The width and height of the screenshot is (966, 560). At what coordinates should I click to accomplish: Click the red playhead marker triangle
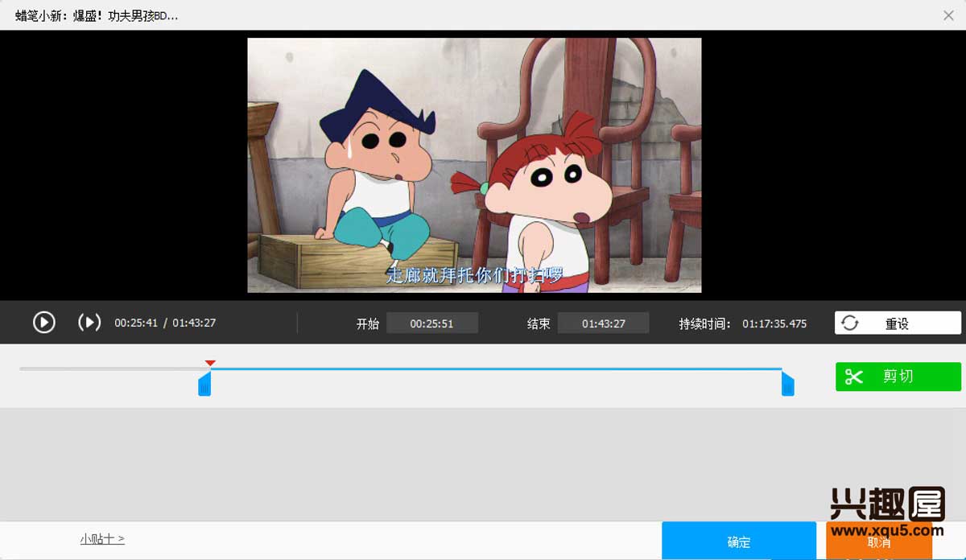(210, 364)
